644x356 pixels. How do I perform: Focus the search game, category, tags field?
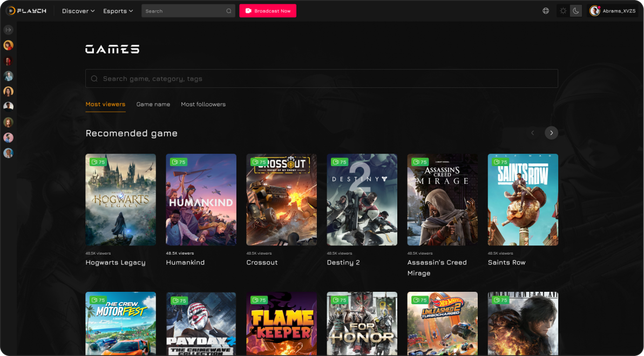(321, 79)
